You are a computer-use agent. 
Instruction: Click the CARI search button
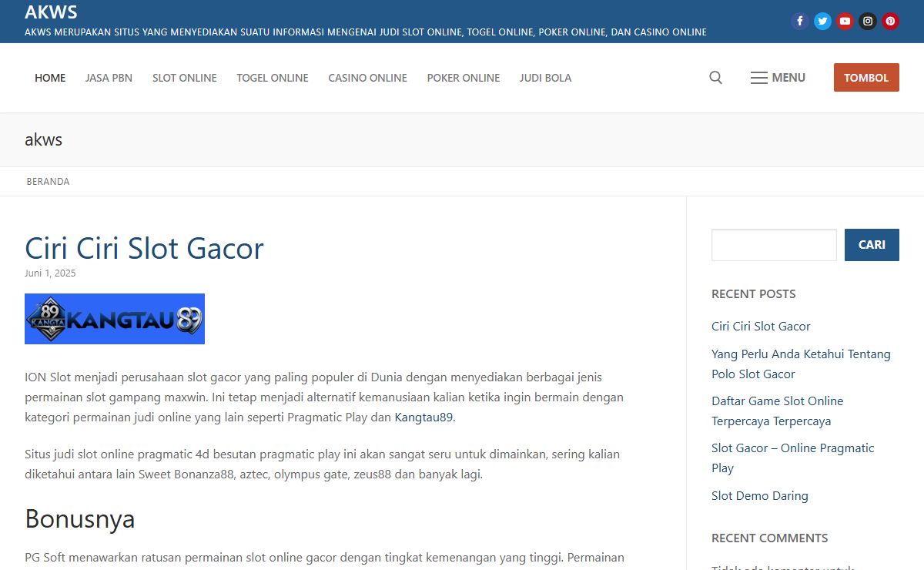pyautogui.click(x=872, y=245)
